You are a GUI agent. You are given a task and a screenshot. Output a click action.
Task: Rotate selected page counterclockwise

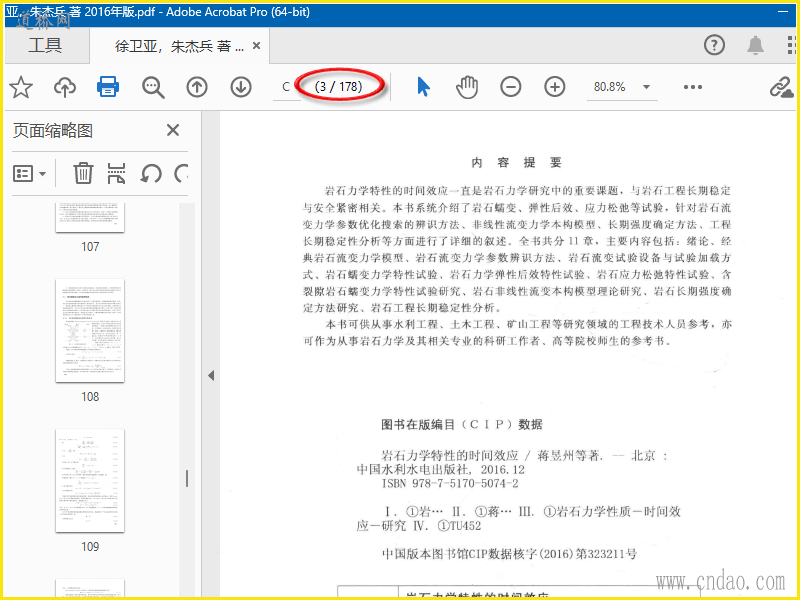click(151, 173)
